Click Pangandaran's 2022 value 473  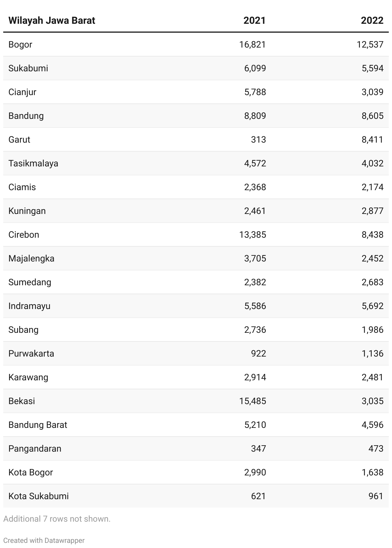[376, 448]
